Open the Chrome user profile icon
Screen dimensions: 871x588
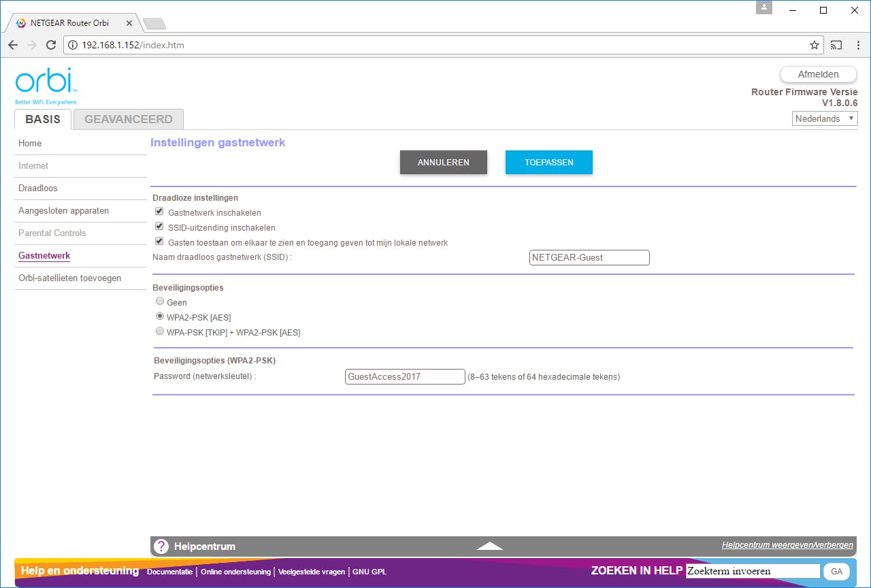coord(765,7)
